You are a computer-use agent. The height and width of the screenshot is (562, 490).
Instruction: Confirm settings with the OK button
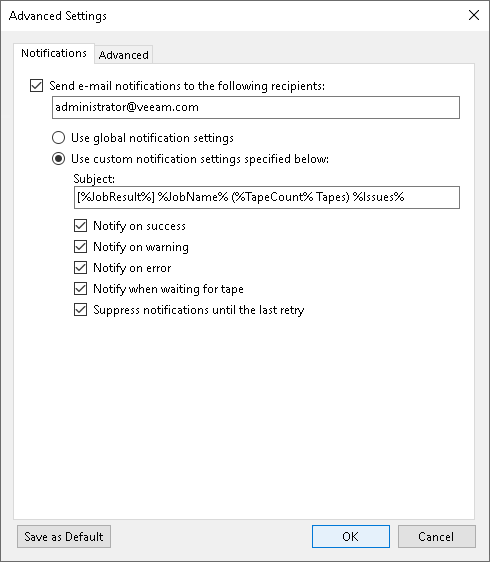(351, 537)
